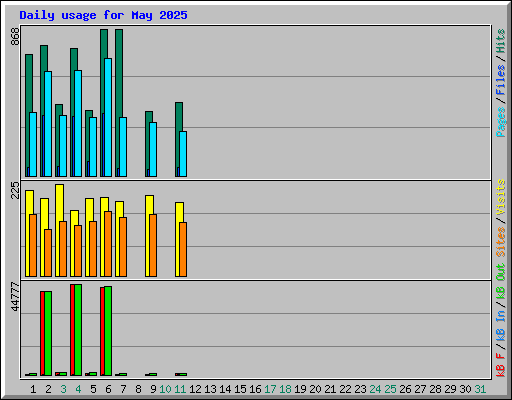
Task: Click the red kB bar for day 2
Action: [42, 333]
